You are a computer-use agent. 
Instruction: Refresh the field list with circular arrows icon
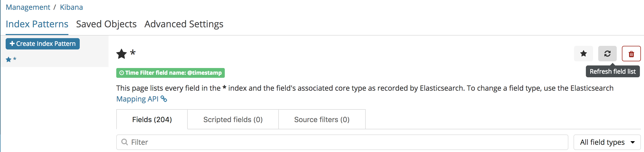pos(607,54)
